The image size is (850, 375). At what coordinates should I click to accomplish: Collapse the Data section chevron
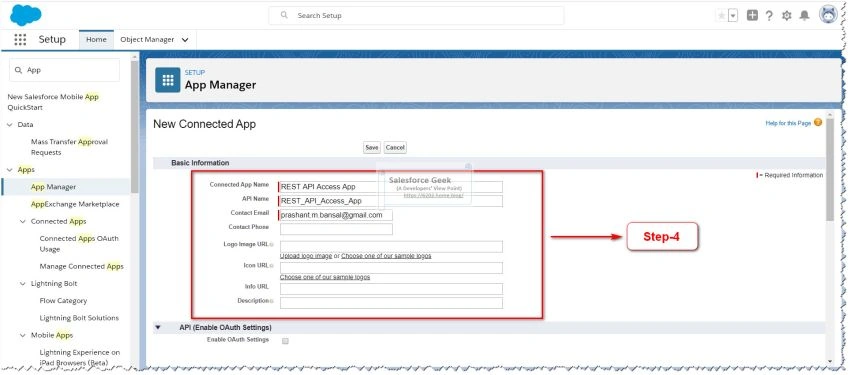point(9,125)
